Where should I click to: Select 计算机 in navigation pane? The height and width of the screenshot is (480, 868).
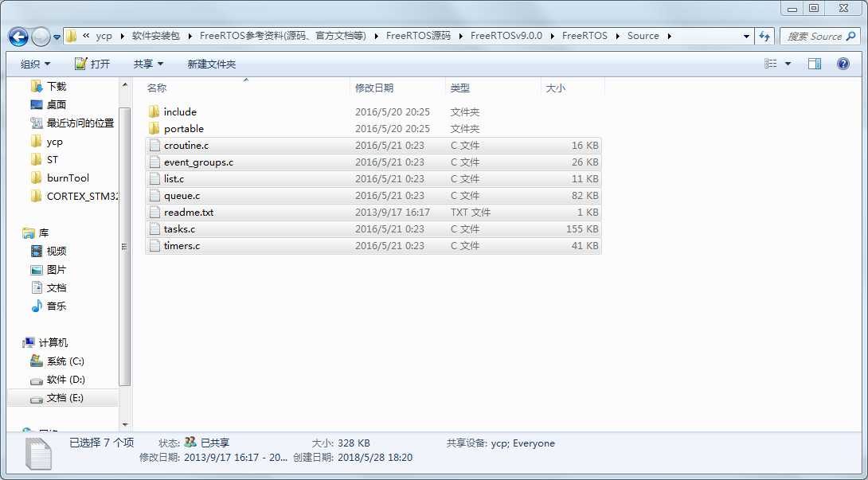coord(53,343)
